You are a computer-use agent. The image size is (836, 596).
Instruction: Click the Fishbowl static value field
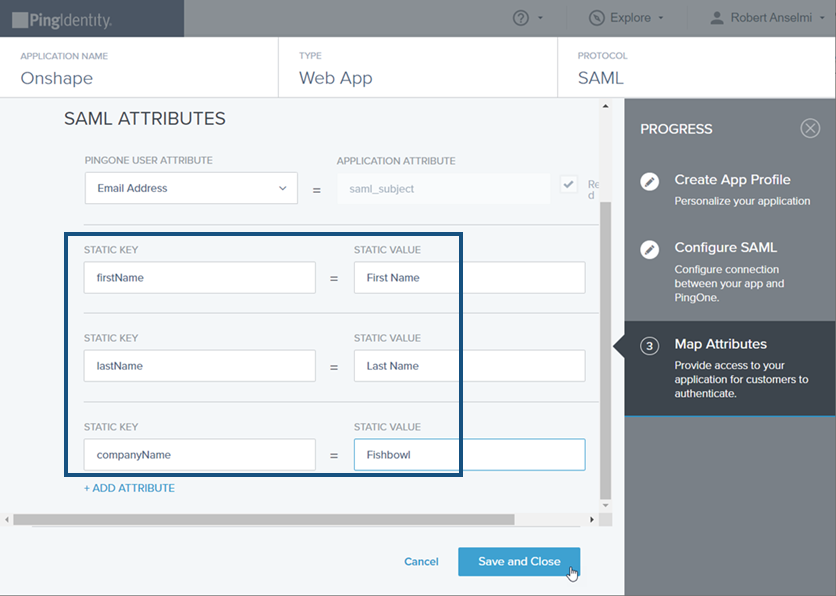pos(469,455)
